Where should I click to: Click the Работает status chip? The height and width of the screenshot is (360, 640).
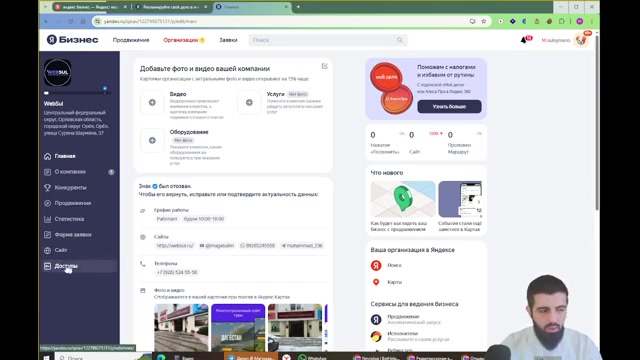click(x=167, y=219)
